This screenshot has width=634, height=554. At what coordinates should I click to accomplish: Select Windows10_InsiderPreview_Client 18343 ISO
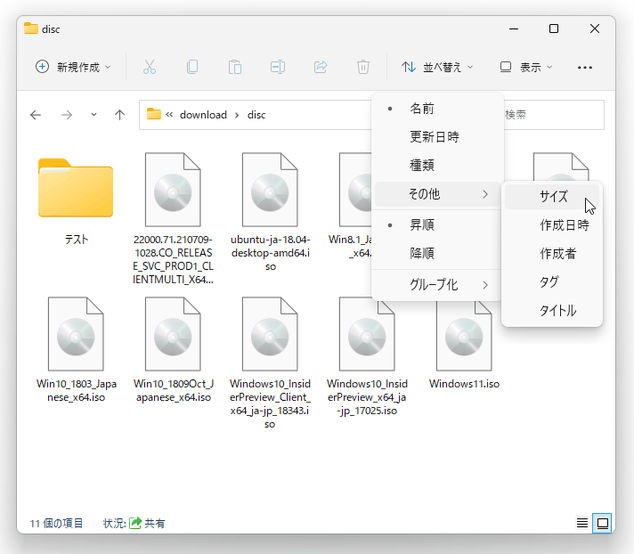[270, 363]
